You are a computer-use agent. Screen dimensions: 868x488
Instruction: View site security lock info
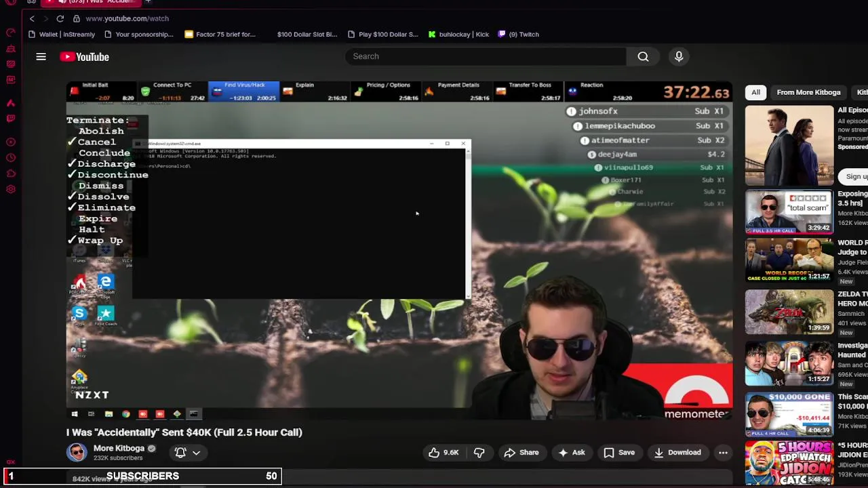pos(77,18)
